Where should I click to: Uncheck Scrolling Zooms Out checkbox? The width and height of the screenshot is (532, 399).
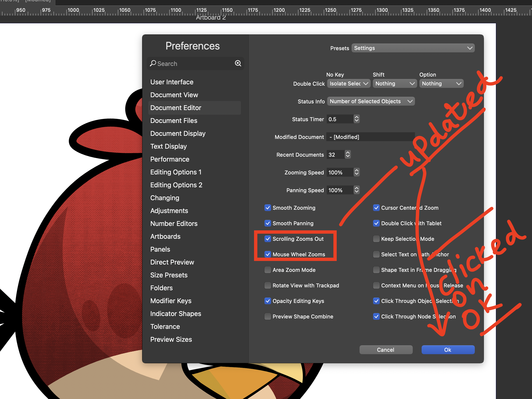coord(268,239)
